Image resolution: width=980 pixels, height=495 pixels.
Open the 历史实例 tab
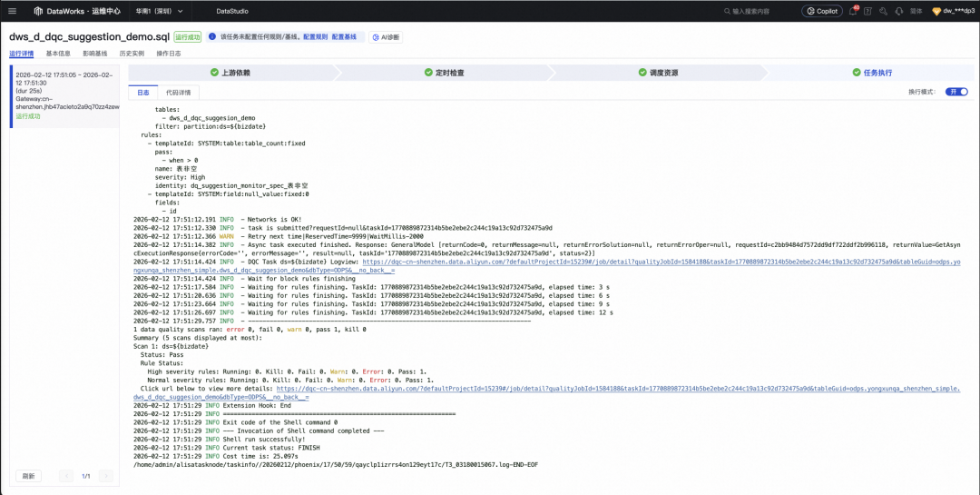point(132,54)
